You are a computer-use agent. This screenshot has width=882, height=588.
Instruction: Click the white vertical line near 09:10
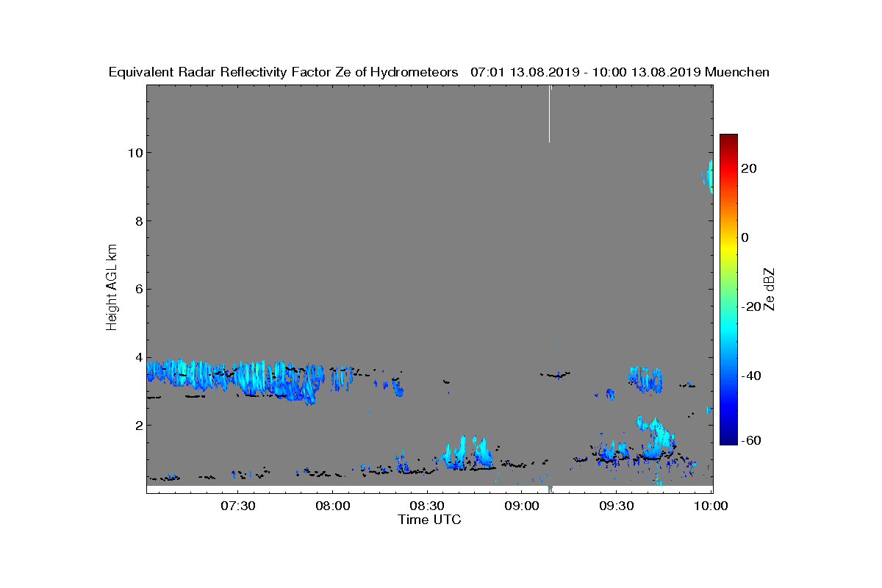pyautogui.click(x=549, y=114)
